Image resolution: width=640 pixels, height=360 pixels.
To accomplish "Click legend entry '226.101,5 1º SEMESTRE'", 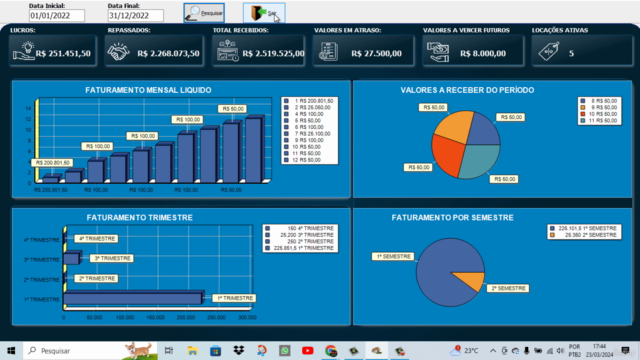I will 584,229.
